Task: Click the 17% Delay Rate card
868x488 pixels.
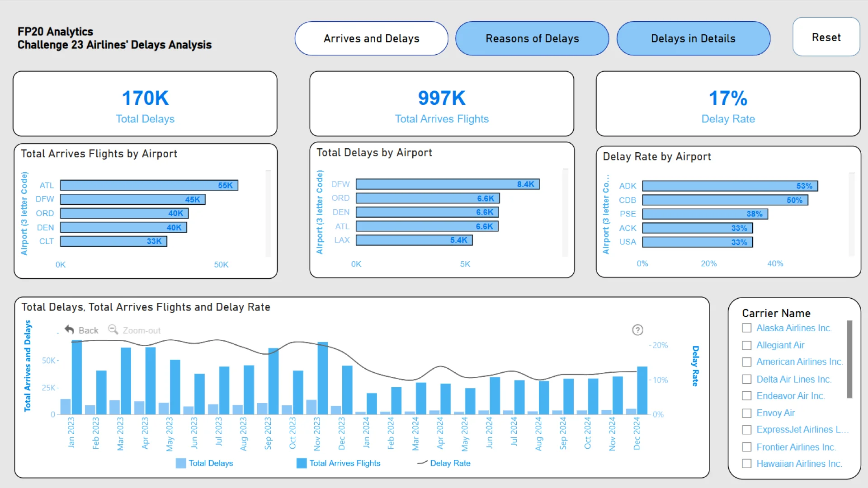Action: click(728, 103)
